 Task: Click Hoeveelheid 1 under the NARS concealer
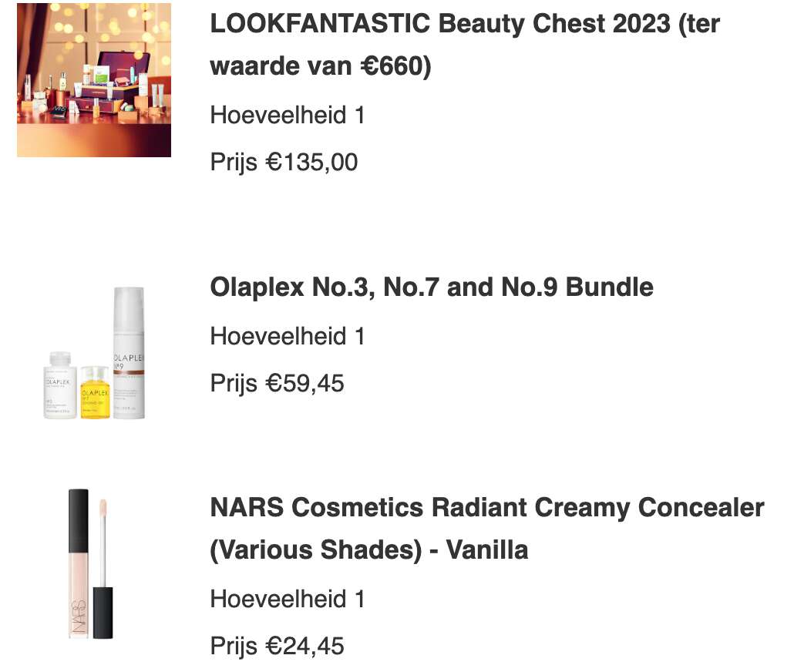click(287, 599)
